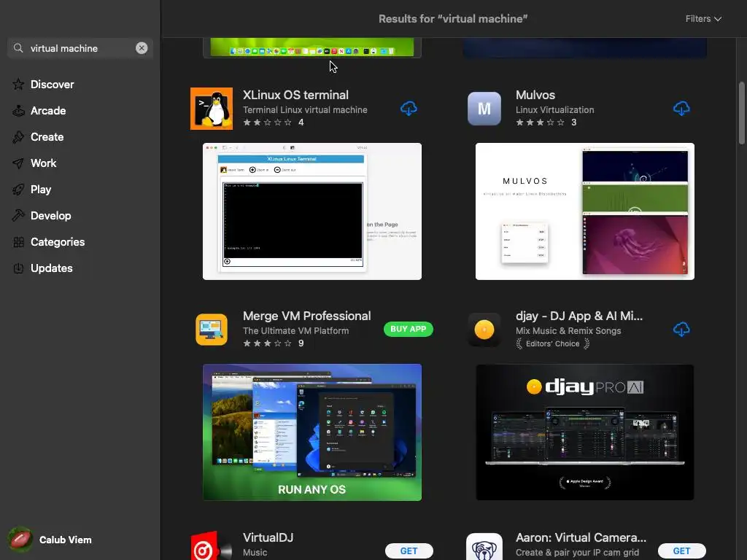Get Aaron Virtual Camera with GET button
Screen dimensions: 747x560
click(682, 551)
